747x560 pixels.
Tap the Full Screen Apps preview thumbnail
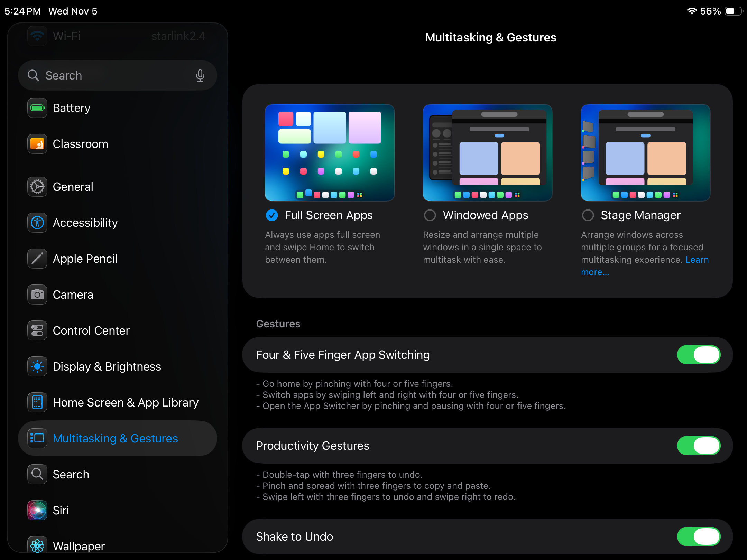330,152
